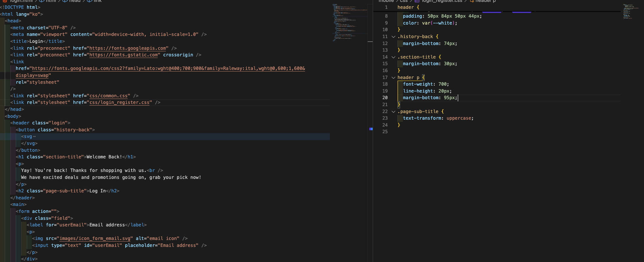Collapse the .history-back CSS rule

(393, 37)
